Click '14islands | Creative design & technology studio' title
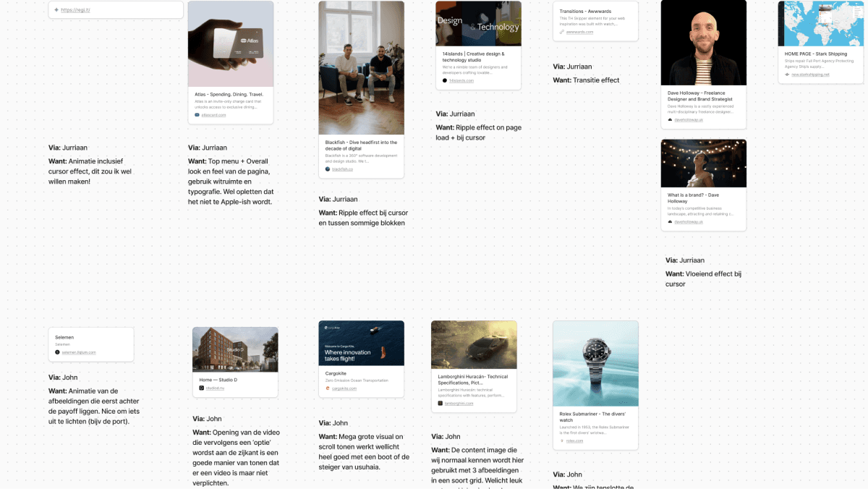868x489 pixels. (473, 56)
